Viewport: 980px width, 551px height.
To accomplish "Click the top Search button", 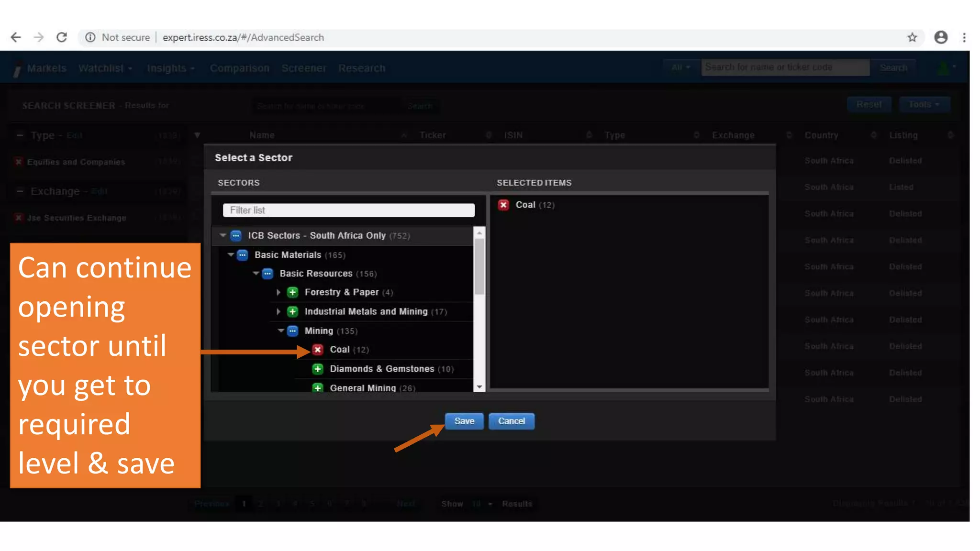I will click(x=893, y=67).
